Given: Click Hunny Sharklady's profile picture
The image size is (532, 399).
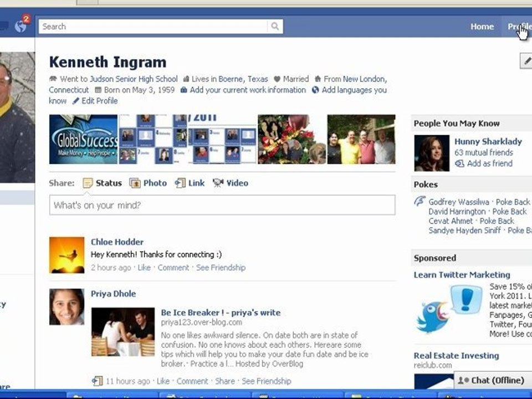Looking at the screenshot, I should click(432, 153).
